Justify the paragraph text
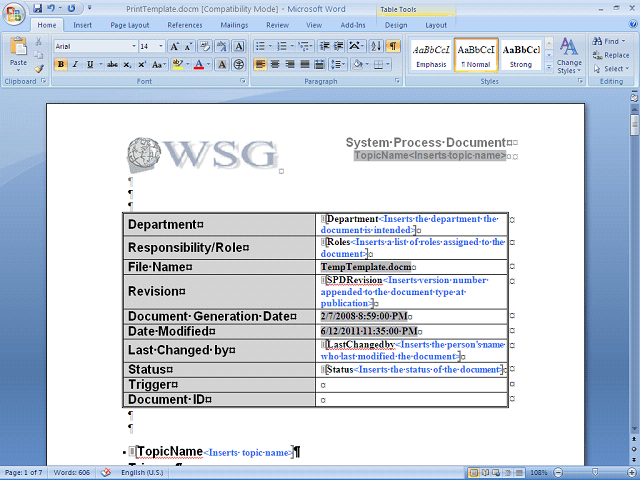 click(305, 64)
